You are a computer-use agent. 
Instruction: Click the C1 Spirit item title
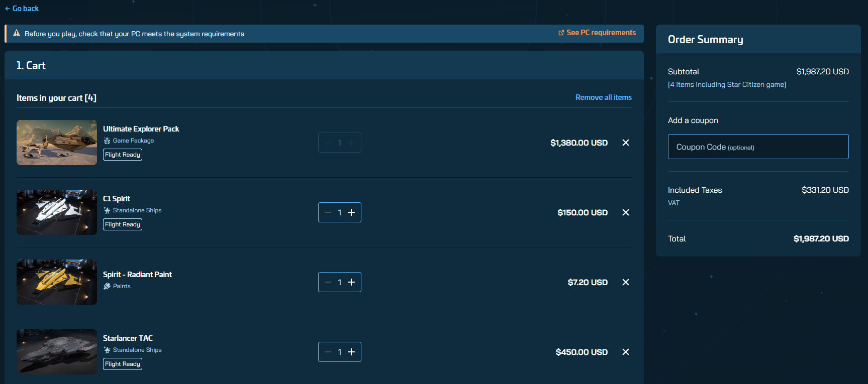pos(117,199)
